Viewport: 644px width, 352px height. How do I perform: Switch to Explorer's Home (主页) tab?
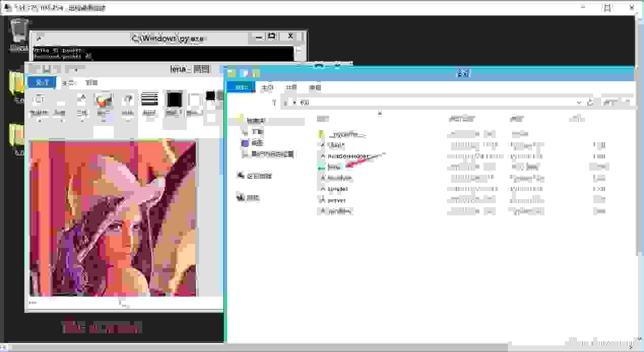268,87
